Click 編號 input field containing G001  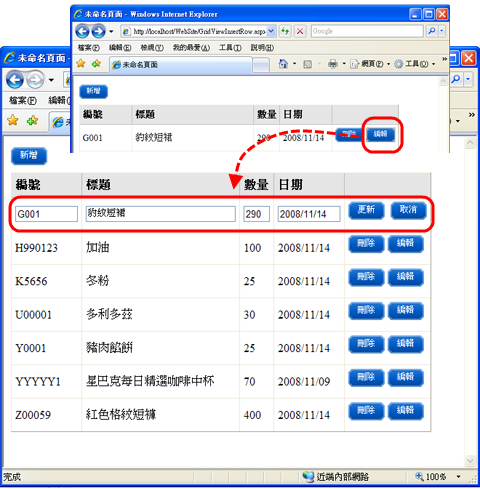[46, 214]
